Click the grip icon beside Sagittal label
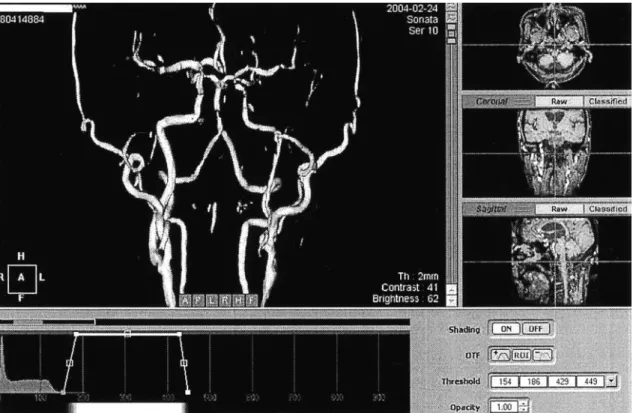 523,209
